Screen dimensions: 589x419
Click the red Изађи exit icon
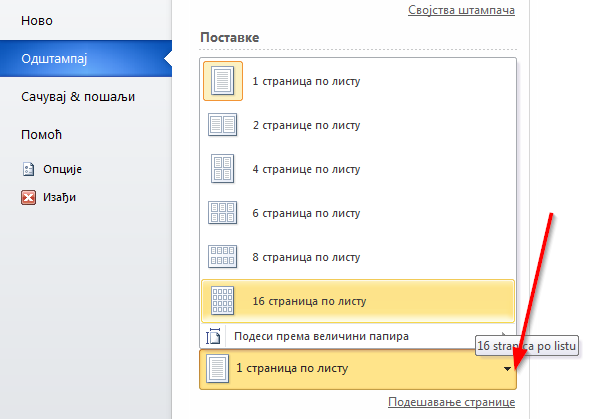click(x=29, y=197)
